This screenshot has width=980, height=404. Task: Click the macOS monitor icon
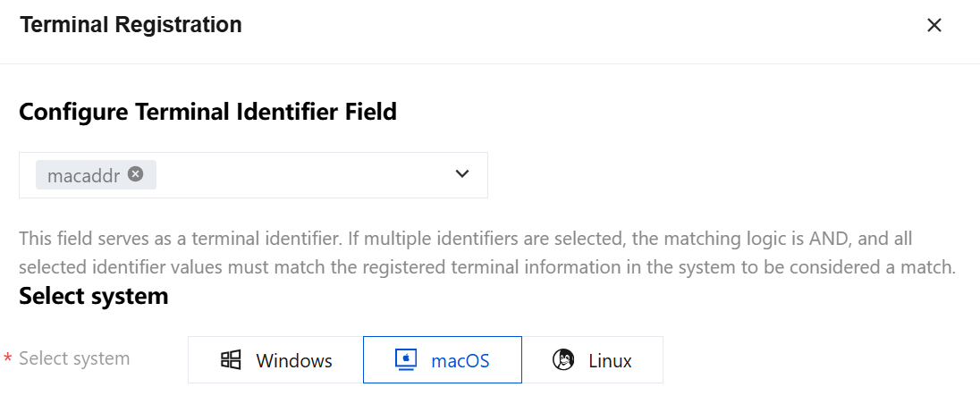click(x=406, y=359)
